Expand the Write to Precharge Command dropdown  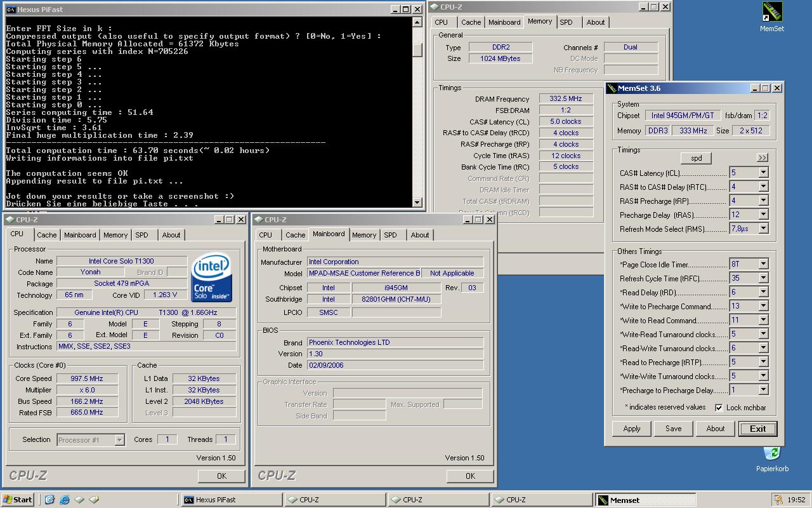[763, 306]
